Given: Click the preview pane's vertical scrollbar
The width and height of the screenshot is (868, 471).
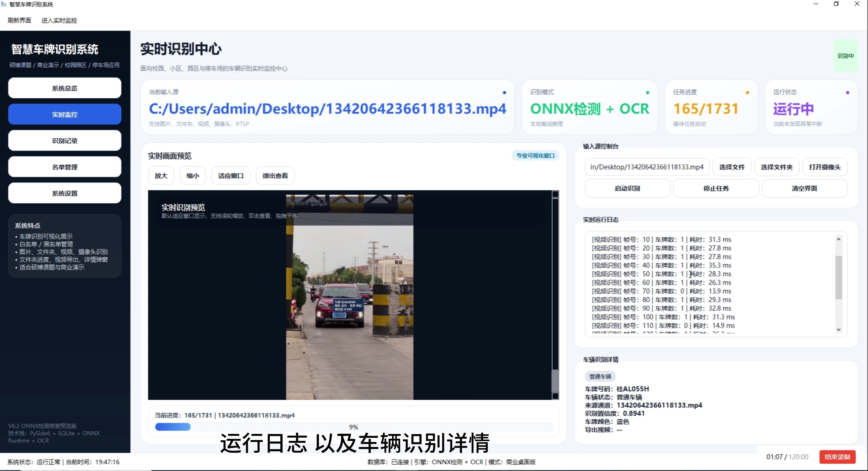Looking at the screenshot, I should tap(555, 295).
